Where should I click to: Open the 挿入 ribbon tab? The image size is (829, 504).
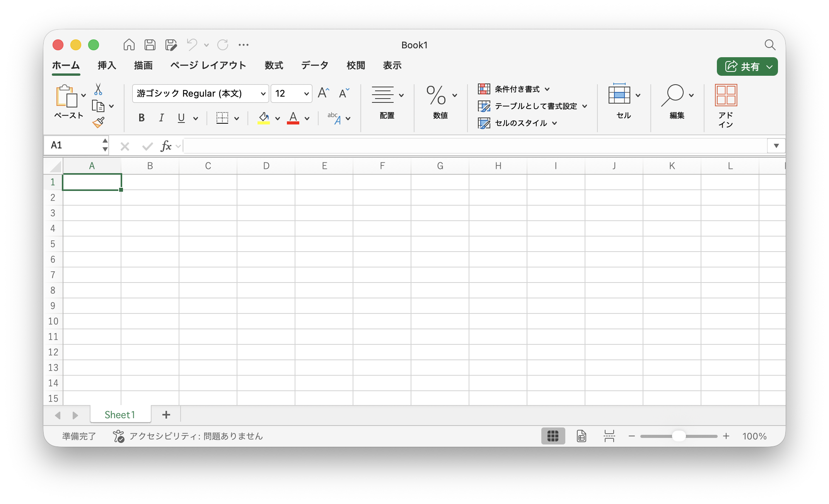[107, 65]
